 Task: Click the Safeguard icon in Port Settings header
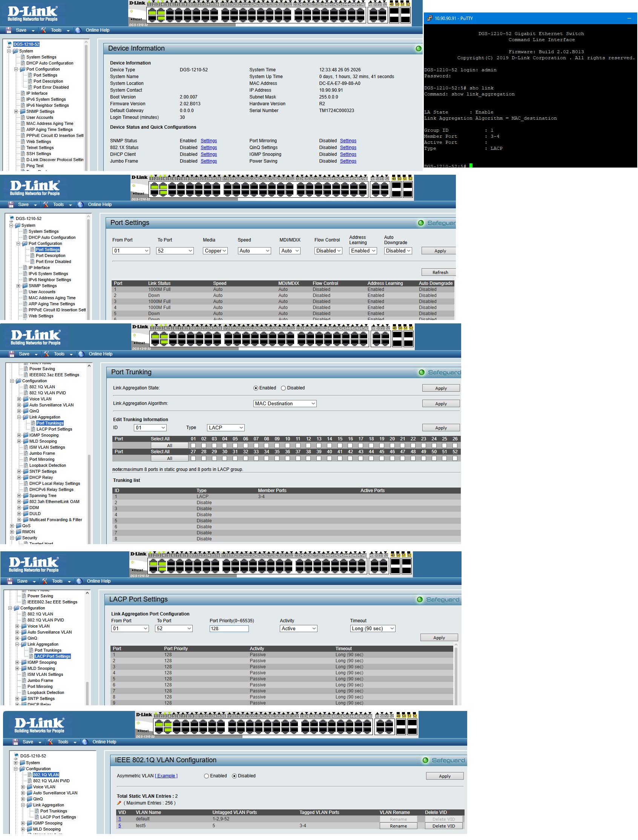[421, 223]
